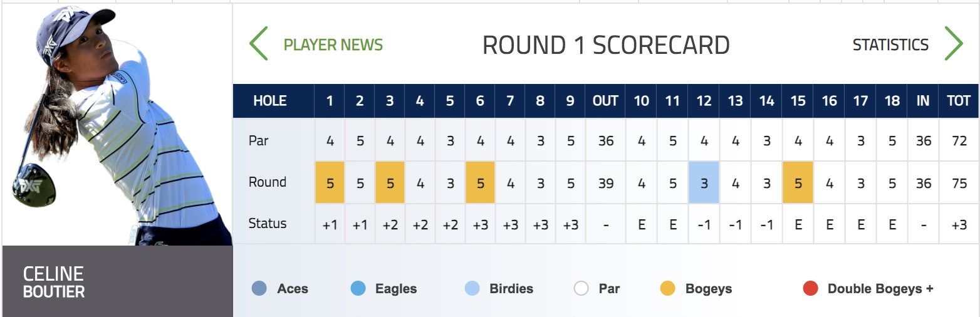
Task: Click the left green chevron arrow
Action: tap(258, 44)
